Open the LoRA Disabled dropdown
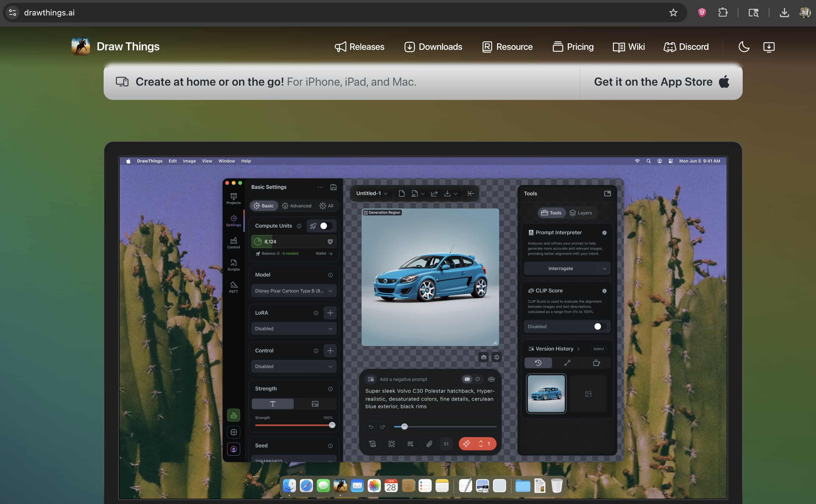This screenshot has width=816, height=504. click(293, 329)
